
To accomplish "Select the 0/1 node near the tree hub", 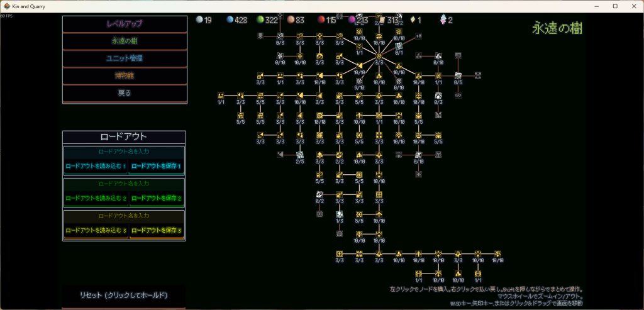I will pyautogui.click(x=399, y=46).
